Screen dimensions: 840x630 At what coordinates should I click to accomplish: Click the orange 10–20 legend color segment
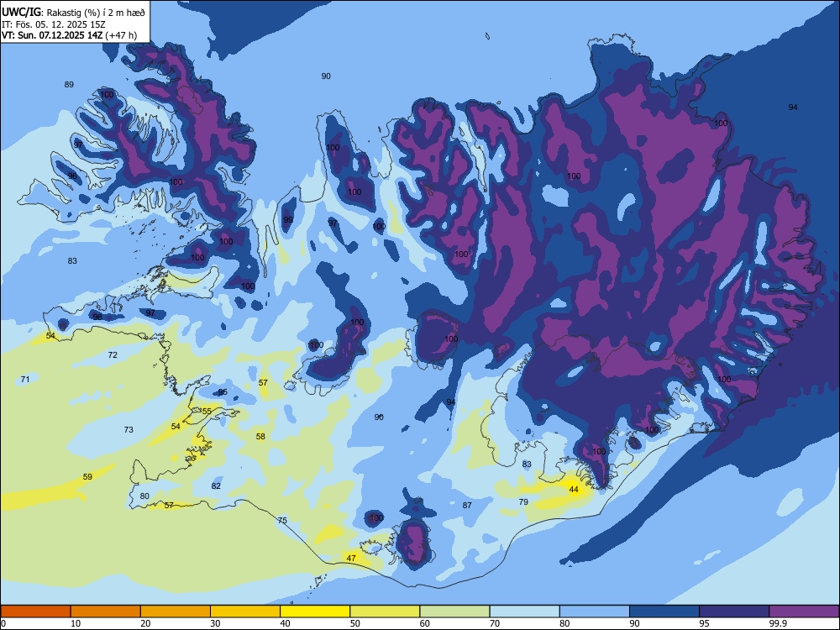(106, 612)
